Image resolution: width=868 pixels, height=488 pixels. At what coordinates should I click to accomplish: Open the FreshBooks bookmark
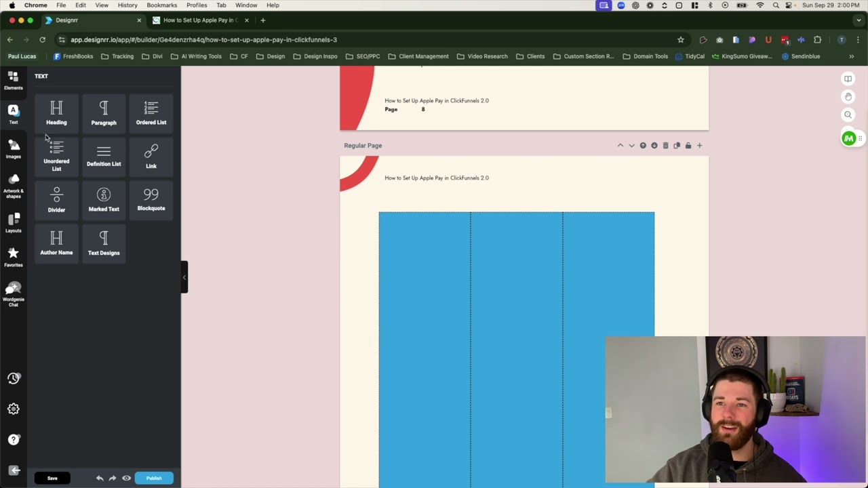[x=73, y=56]
